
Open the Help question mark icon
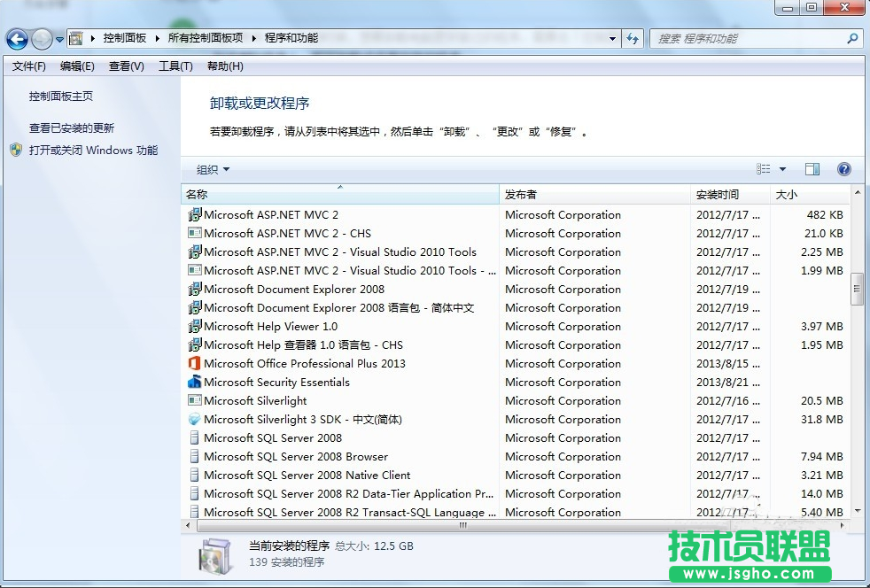843,169
